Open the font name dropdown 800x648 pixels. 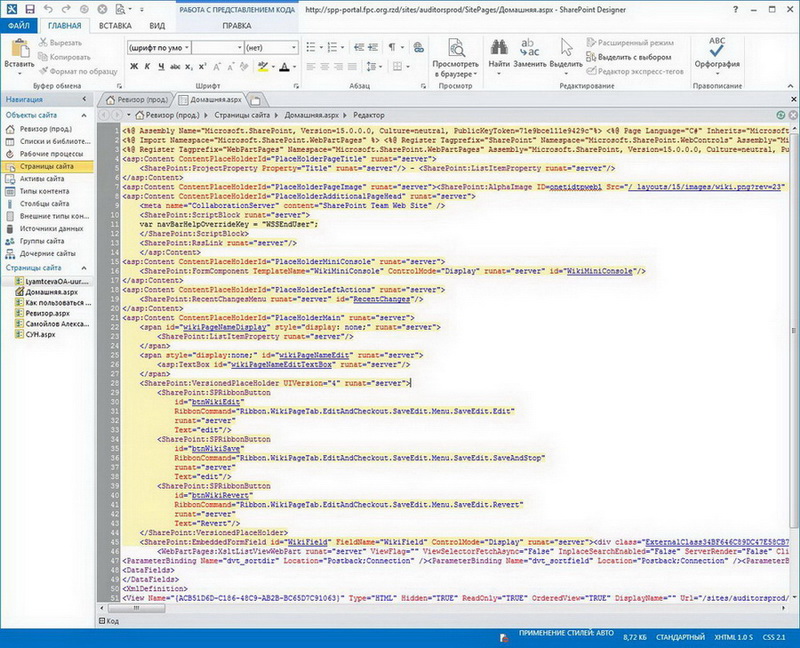pos(187,47)
